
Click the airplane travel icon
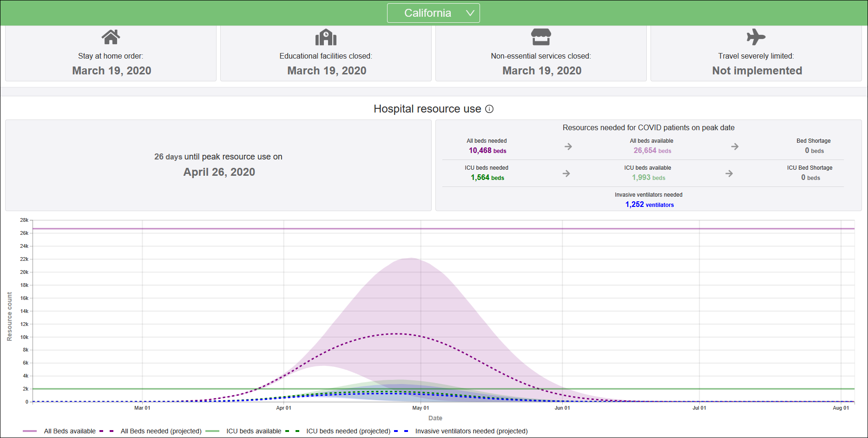coord(756,37)
